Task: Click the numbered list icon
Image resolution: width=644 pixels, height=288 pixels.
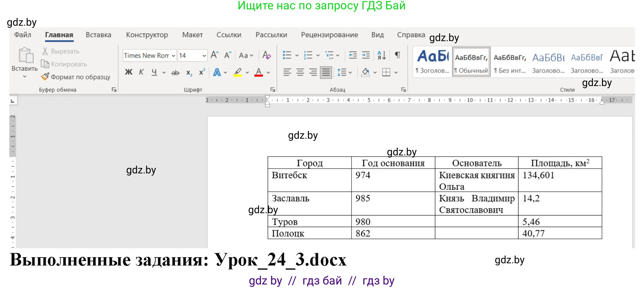Action: tap(308, 55)
